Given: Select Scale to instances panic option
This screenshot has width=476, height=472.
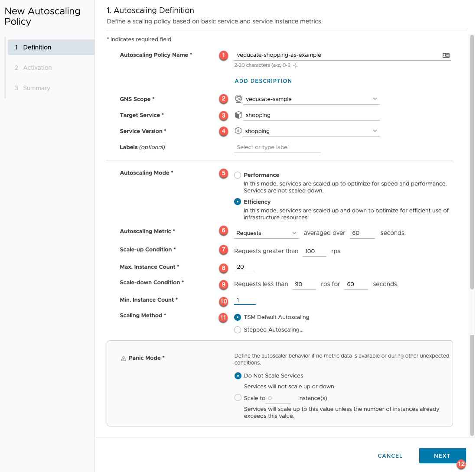Looking at the screenshot, I should (x=238, y=397).
